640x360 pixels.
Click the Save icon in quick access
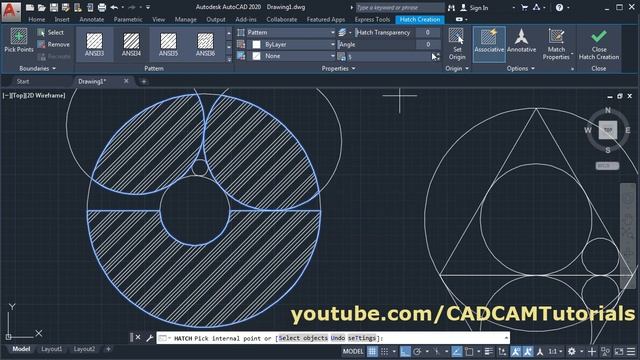(53, 7)
